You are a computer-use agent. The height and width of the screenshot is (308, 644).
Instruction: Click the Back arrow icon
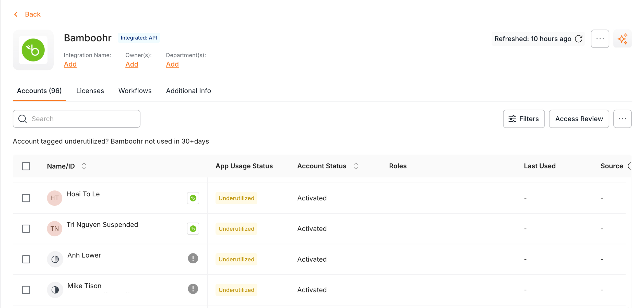click(x=16, y=14)
